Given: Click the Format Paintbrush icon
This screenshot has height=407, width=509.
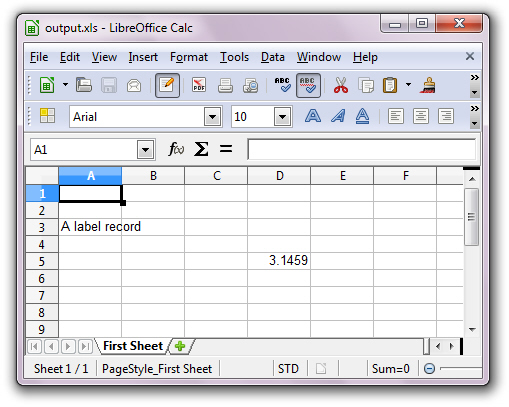Looking at the screenshot, I should click(428, 85).
